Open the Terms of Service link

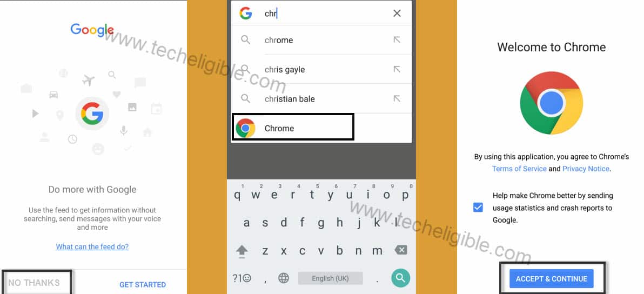519,169
